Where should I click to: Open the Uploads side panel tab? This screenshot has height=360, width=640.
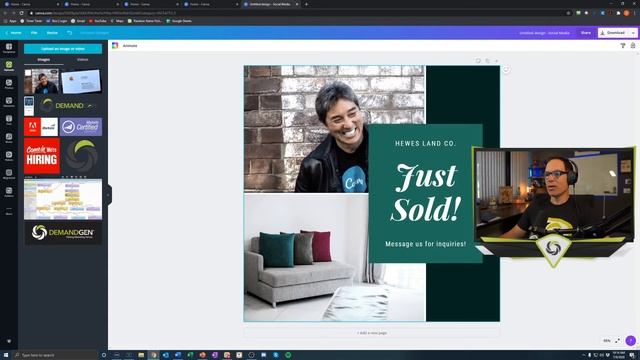(x=9, y=66)
